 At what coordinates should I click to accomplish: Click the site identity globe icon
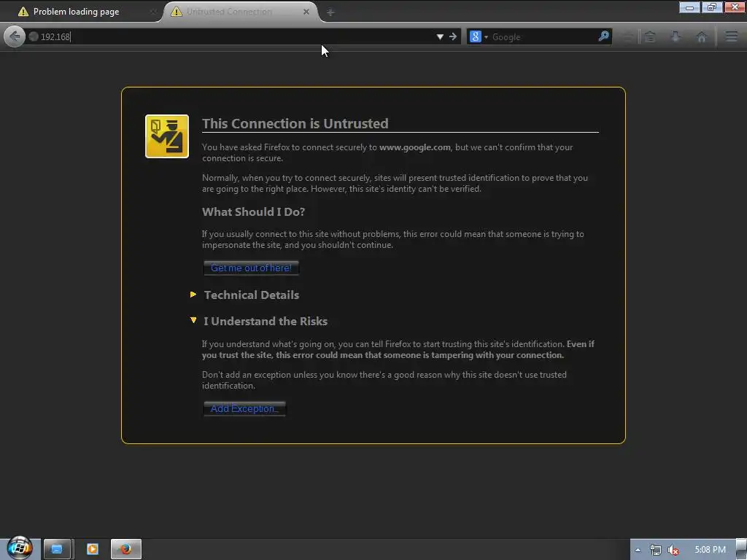point(34,36)
